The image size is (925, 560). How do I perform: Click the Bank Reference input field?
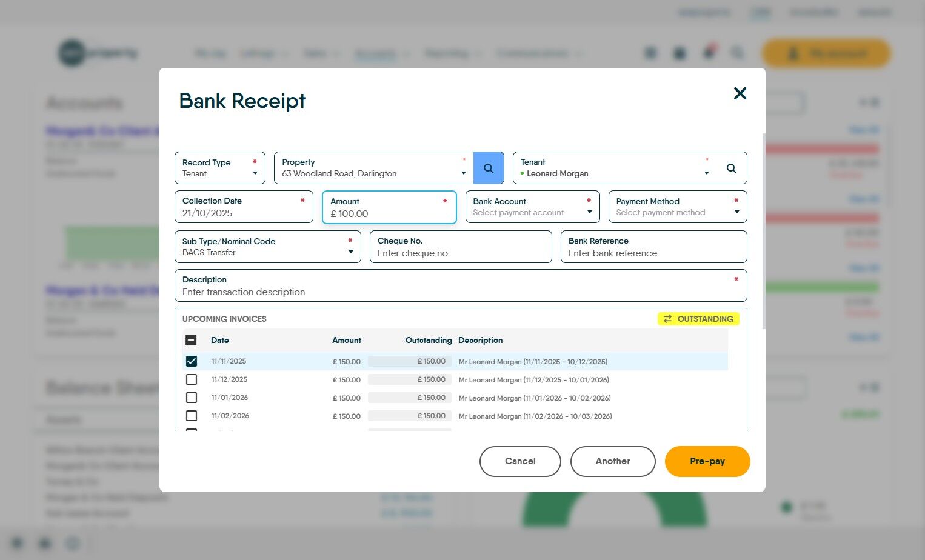(654, 247)
